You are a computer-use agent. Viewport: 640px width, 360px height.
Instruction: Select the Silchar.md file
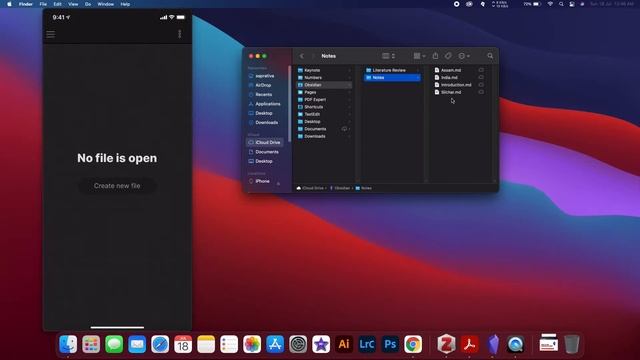click(451, 92)
